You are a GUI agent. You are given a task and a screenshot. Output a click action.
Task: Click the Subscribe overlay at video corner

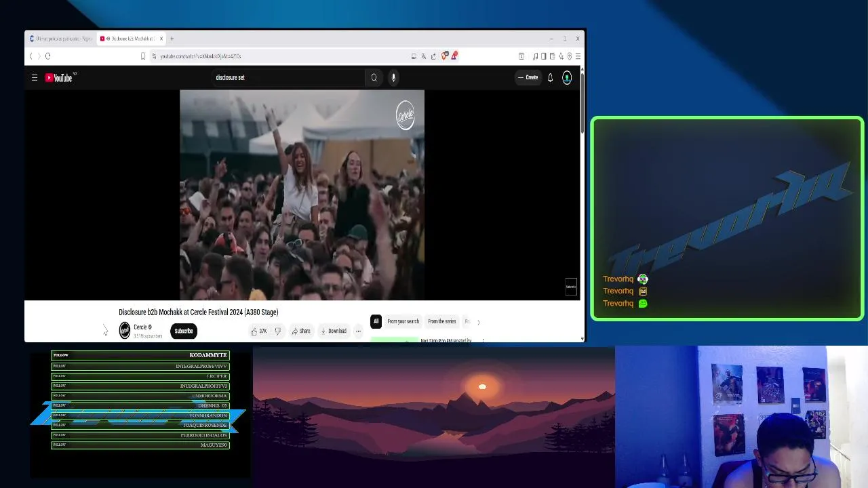pyautogui.click(x=571, y=287)
